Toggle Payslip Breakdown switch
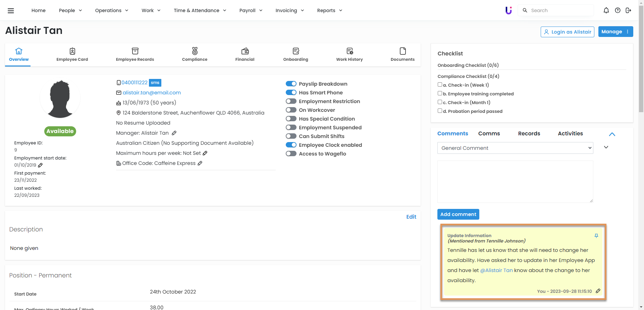Screen dimensions: 644x310 (x=291, y=84)
